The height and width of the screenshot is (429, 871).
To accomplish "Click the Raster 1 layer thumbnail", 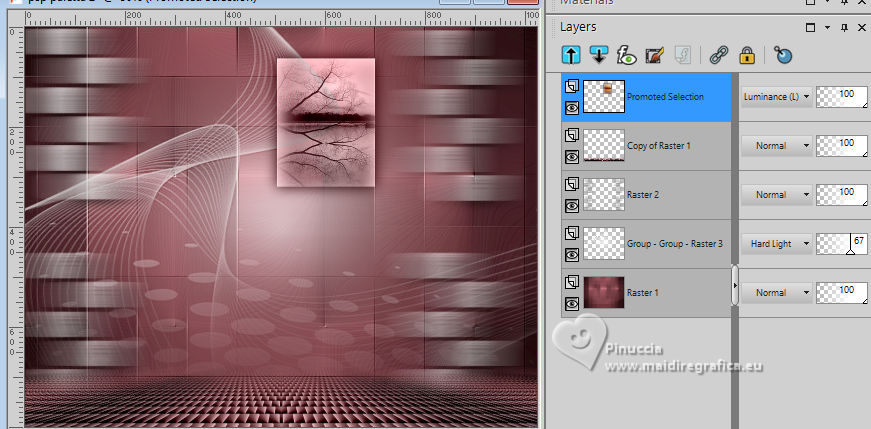I will (x=604, y=292).
